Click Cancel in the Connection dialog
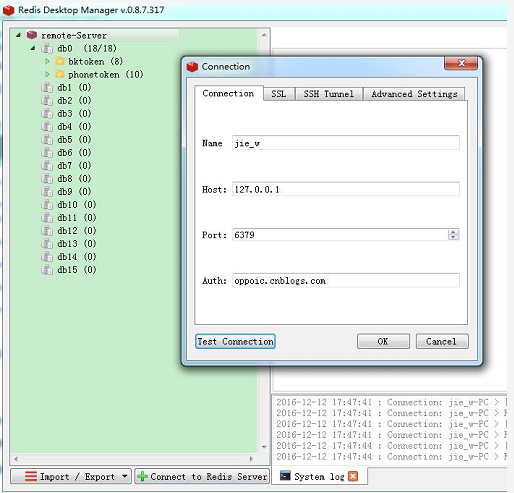The width and height of the screenshot is (514, 493). coord(442,342)
